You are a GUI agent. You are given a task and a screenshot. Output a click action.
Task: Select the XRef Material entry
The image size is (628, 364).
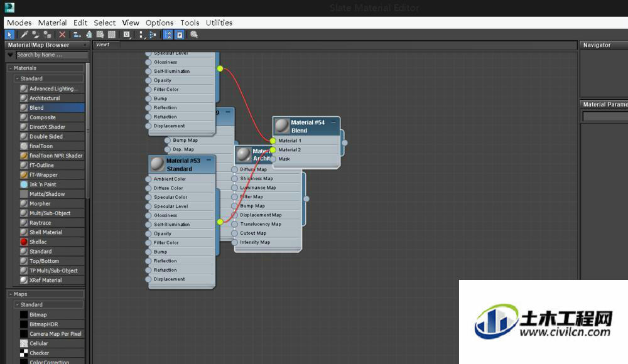point(52,281)
